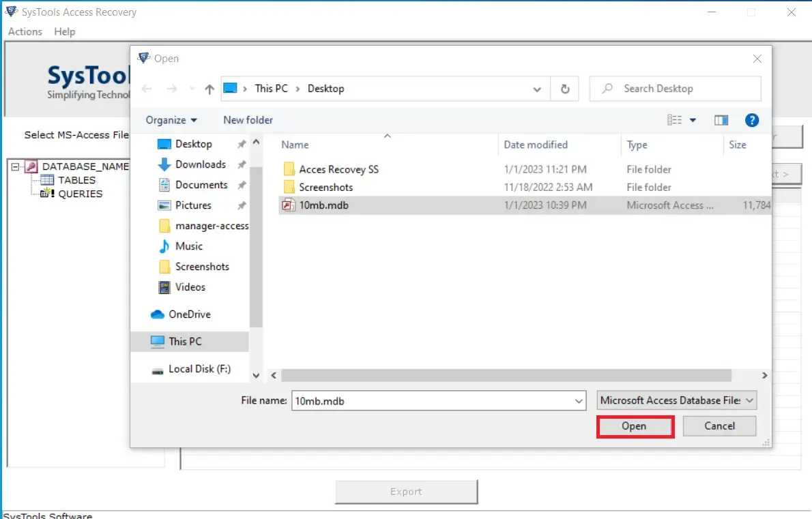Open the Actions menu
Viewport: 812px width, 519px height.
tap(25, 31)
